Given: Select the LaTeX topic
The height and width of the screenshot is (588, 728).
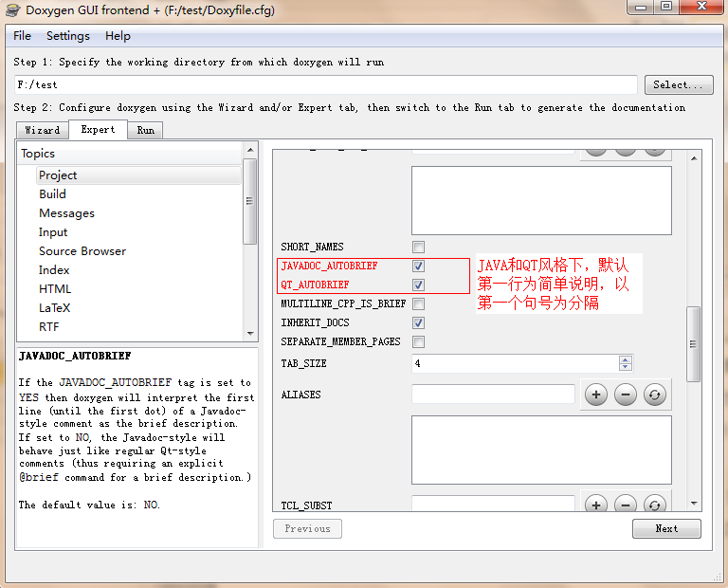Looking at the screenshot, I should point(54,308).
